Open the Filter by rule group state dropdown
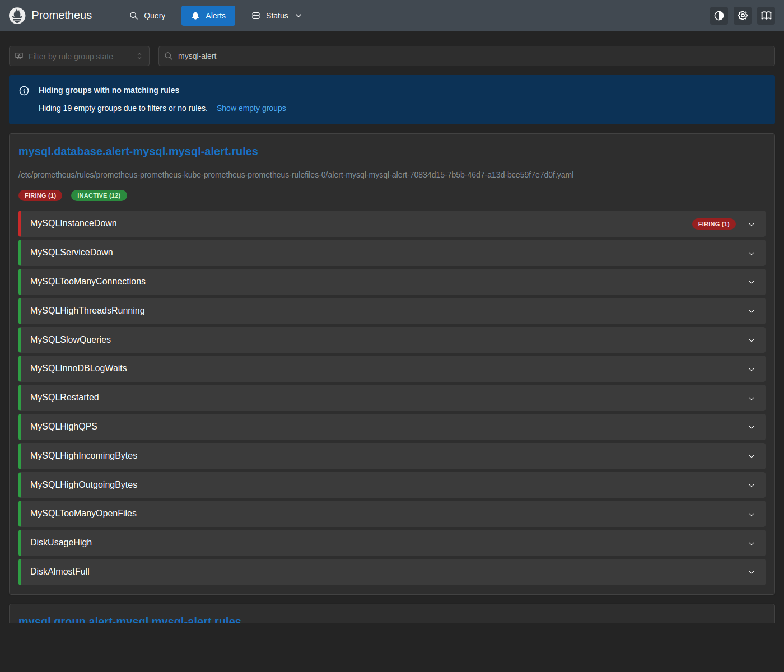The width and height of the screenshot is (784, 672). click(79, 56)
